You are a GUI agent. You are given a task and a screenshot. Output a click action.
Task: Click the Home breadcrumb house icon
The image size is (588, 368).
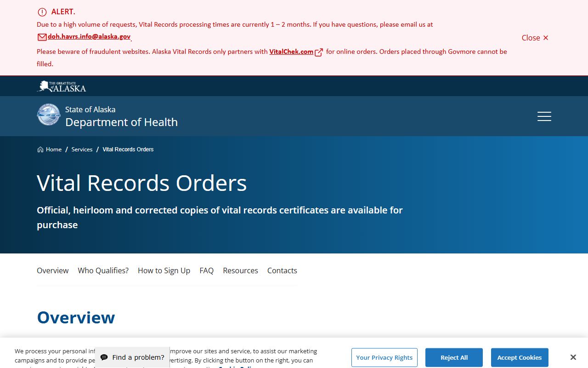click(x=40, y=149)
